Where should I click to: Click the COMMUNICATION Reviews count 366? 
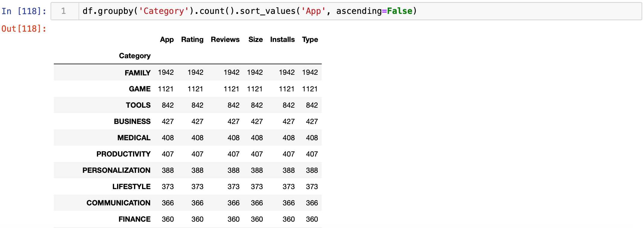point(234,203)
